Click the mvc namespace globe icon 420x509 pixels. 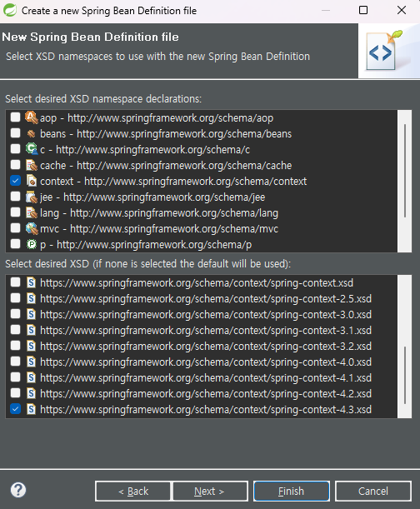[32, 228]
